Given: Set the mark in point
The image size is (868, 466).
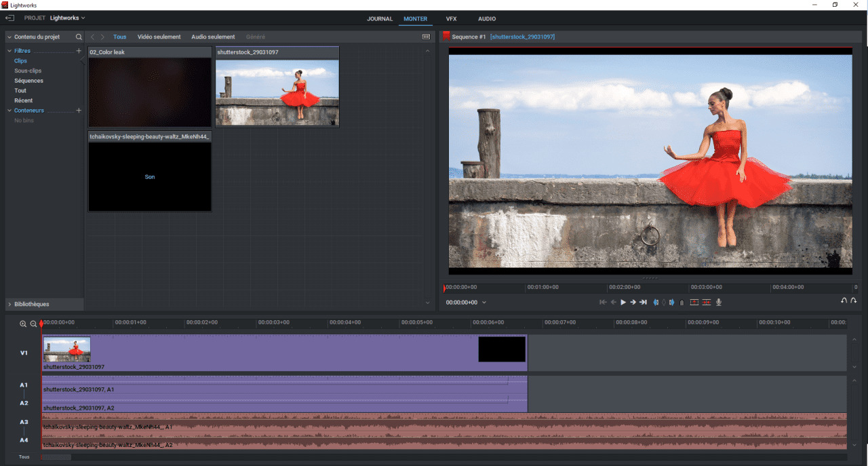Looking at the screenshot, I should click(x=656, y=303).
